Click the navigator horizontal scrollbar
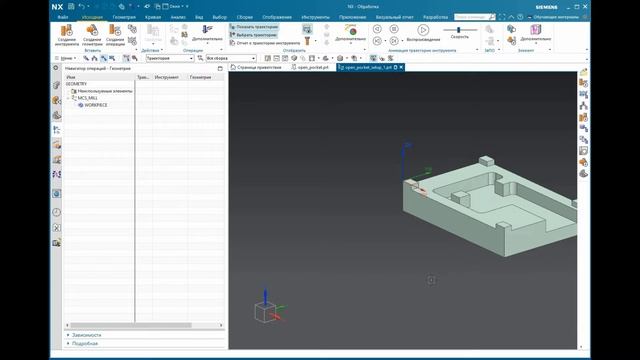 click(x=131, y=325)
